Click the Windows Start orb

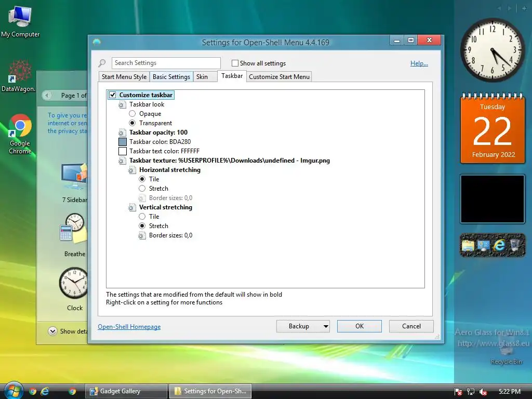13,391
